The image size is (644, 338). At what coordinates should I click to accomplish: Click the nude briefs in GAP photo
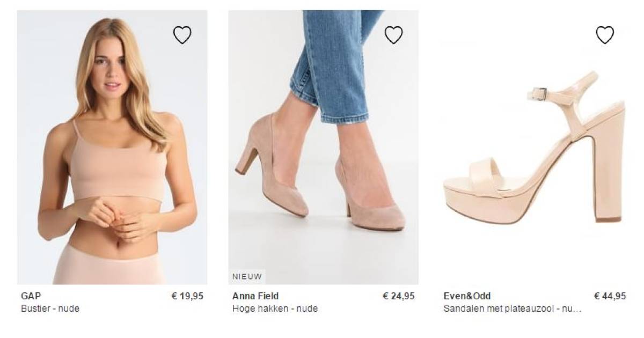[110, 271]
